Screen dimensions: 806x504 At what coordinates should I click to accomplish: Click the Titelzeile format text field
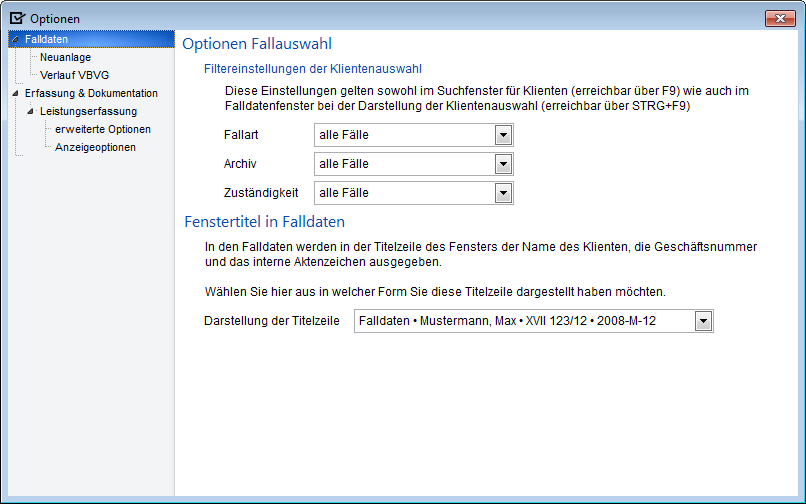(x=534, y=321)
